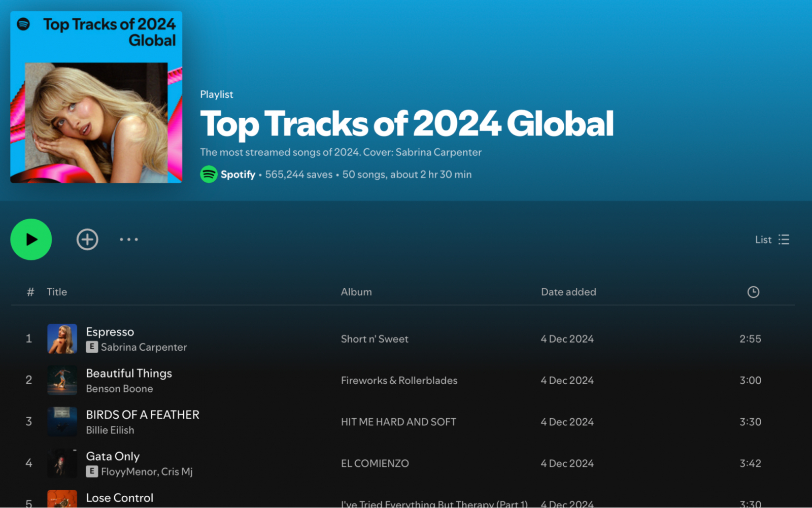Click the green Spotify logo beside the owner name
The image size is (812, 508).
(x=209, y=175)
